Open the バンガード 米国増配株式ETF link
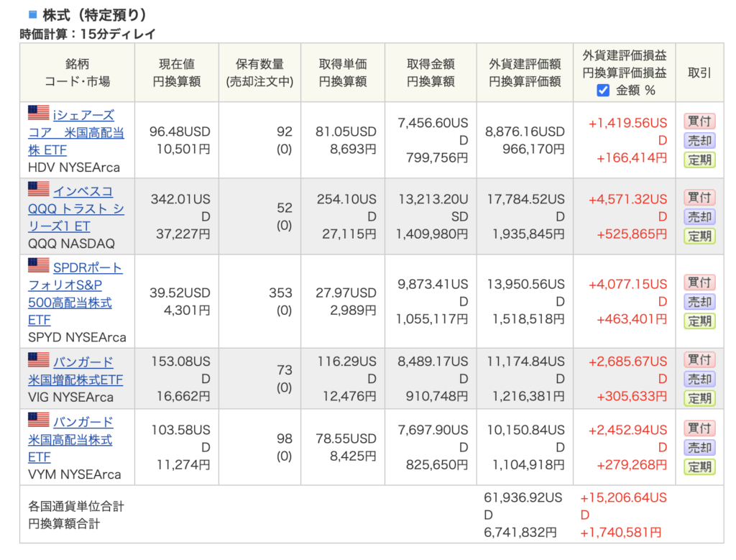Image resolution: width=736 pixels, height=560 pixels. (75, 371)
